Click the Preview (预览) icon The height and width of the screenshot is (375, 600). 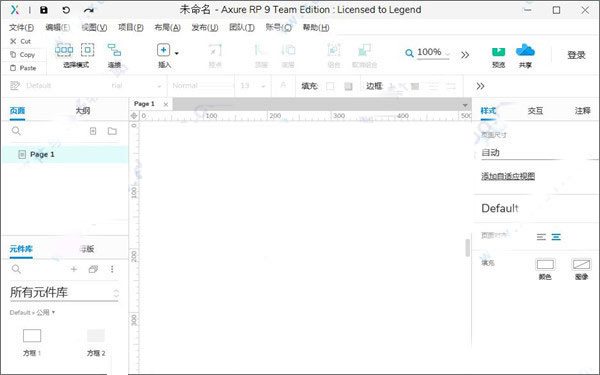(x=498, y=51)
